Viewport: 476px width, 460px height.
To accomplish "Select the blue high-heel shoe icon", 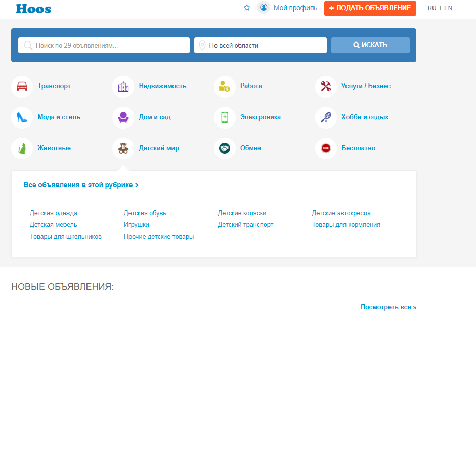I will pyautogui.click(x=22, y=117).
